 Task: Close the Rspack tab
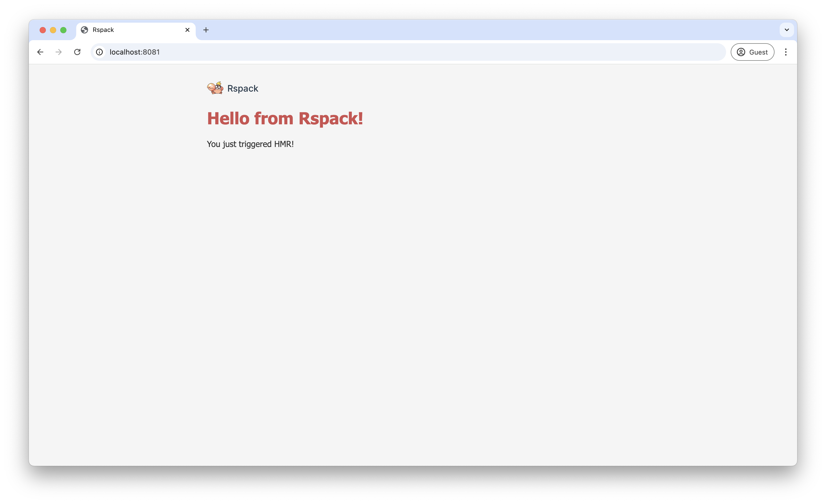187,30
